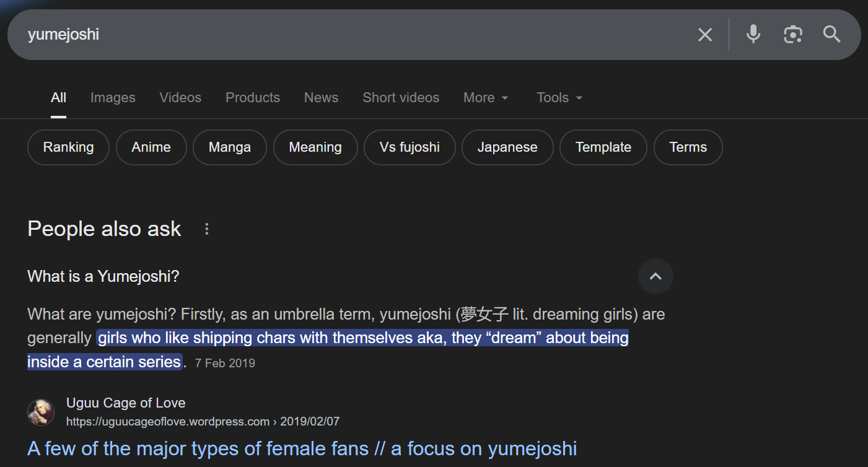Select the Meaning filter chip
868x467 pixels.
point(315,147)
